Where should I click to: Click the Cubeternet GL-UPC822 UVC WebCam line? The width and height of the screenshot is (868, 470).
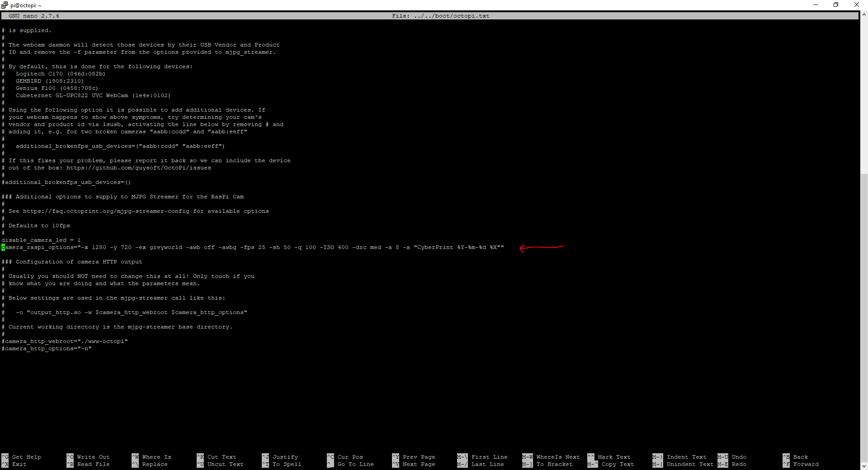click(93, 95)
